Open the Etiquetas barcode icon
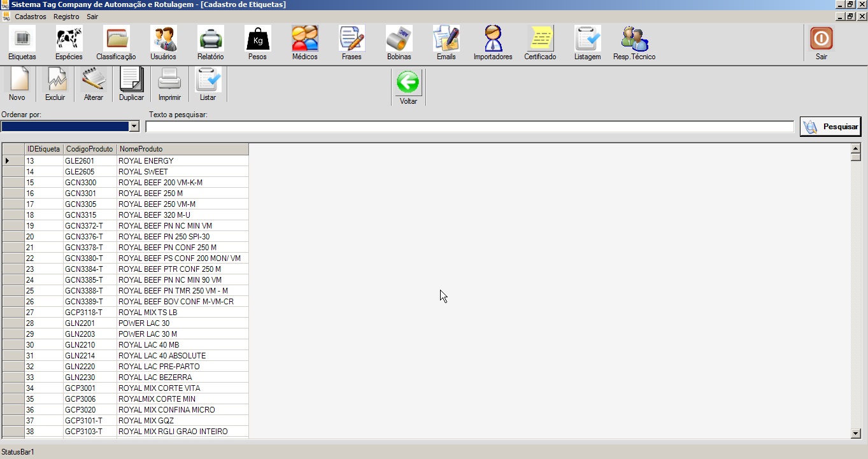The height and width of the screenshot is (459, 868). click(22, 39)
